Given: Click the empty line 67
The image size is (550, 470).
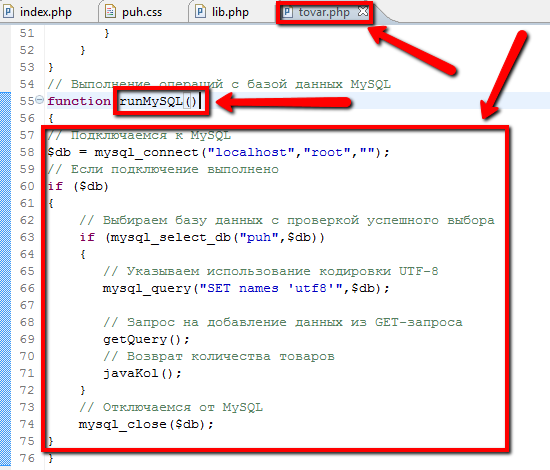Looking at the screenshot, I should point(274,306).
